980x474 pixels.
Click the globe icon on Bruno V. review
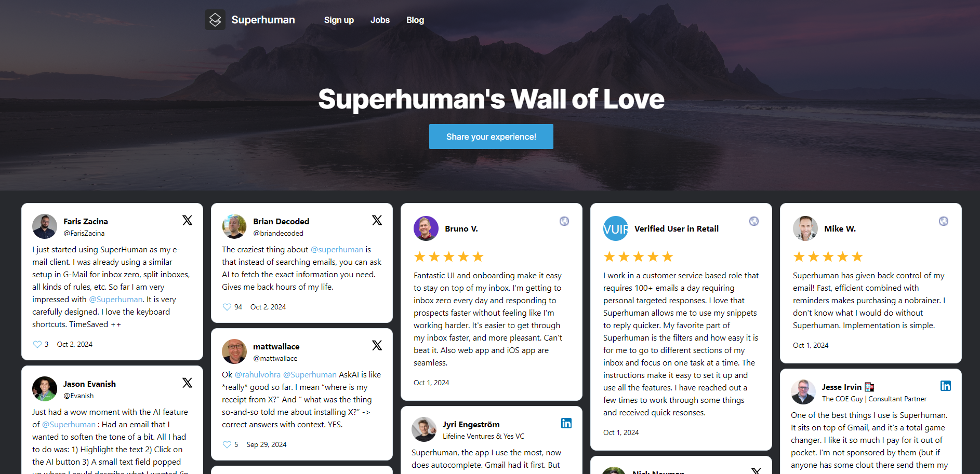[x=564, y=221]
